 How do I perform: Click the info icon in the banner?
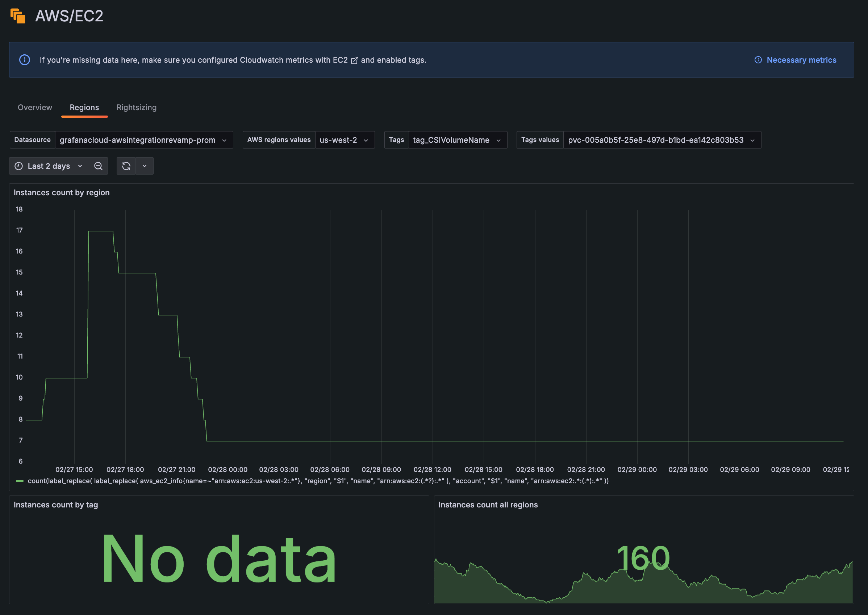pos(25,60)
